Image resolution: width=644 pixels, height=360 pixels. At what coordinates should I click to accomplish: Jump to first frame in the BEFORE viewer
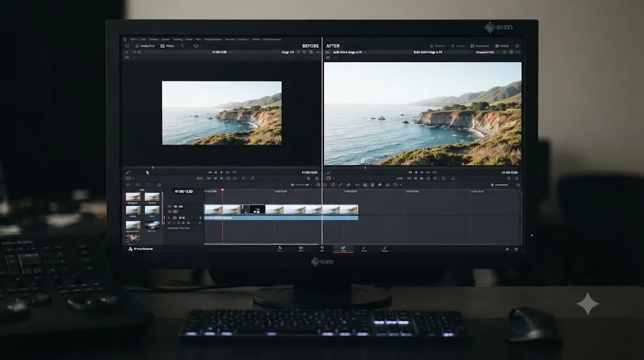[210, 172]
